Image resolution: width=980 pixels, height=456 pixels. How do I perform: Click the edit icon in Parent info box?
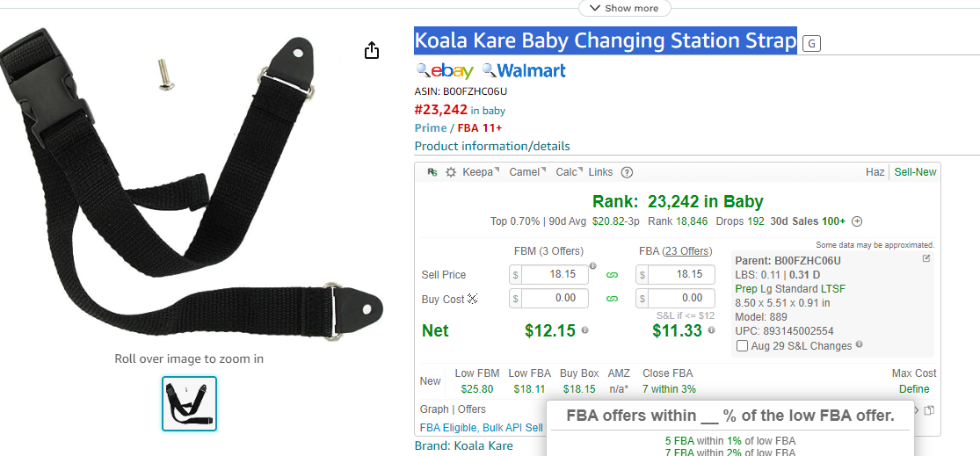coord(926,258)
